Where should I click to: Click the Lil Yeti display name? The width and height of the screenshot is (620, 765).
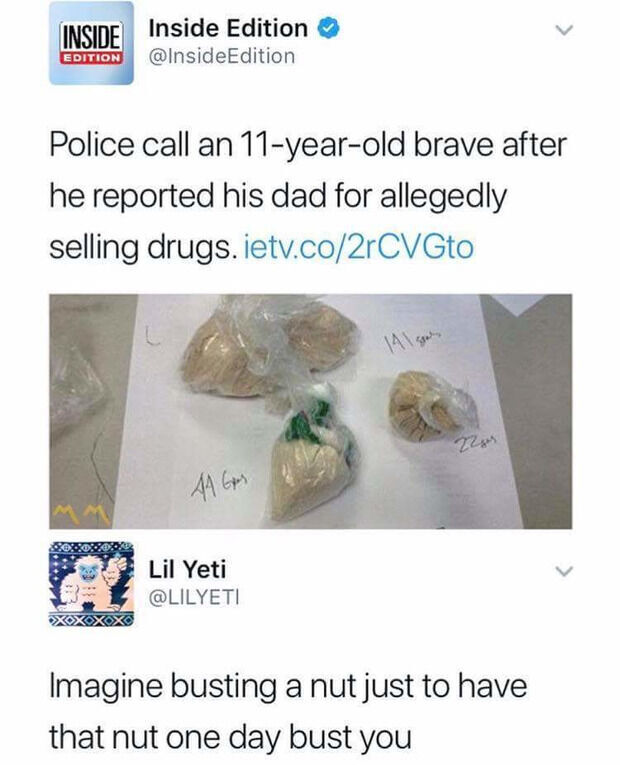[187, 569]
